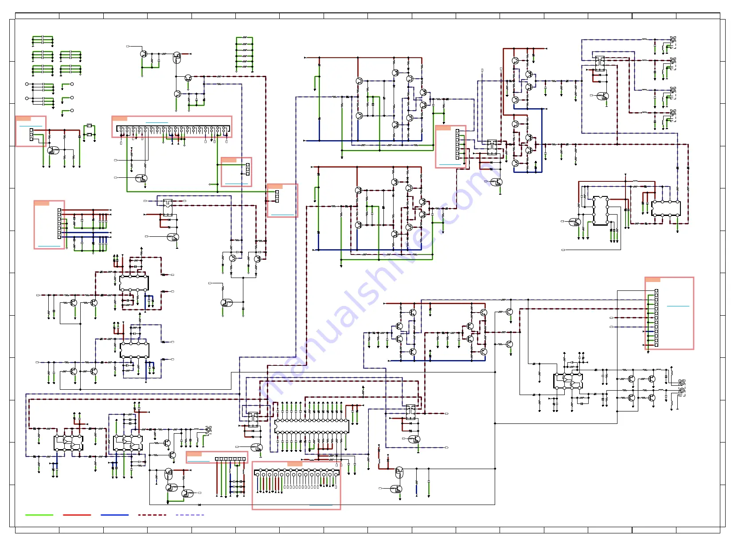The height and width of the screenshot is (560, 754).
Task: Open the blue link in the tall right-side connector box
Action: click(x=678, y=306)
